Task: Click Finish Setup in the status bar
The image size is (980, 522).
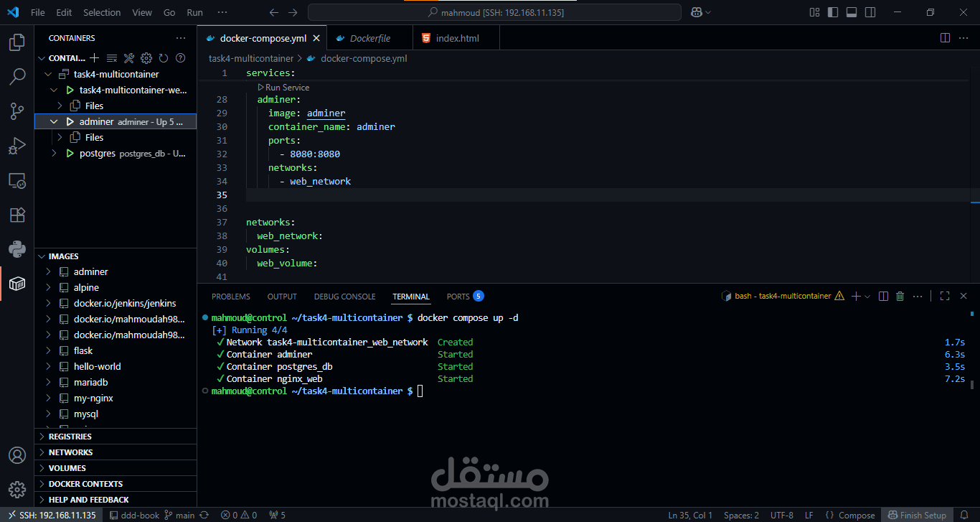Action: point(918,515)
